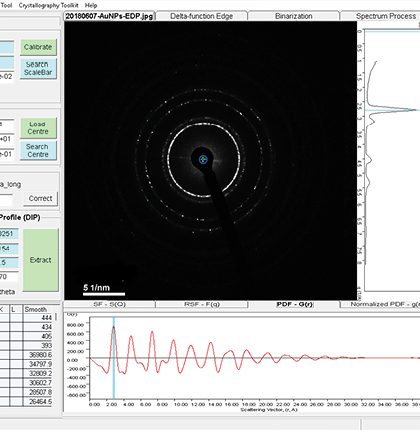The image size is (420, 430).
Task: Click the empty field beside the Correct button
Action: point(6,200)
